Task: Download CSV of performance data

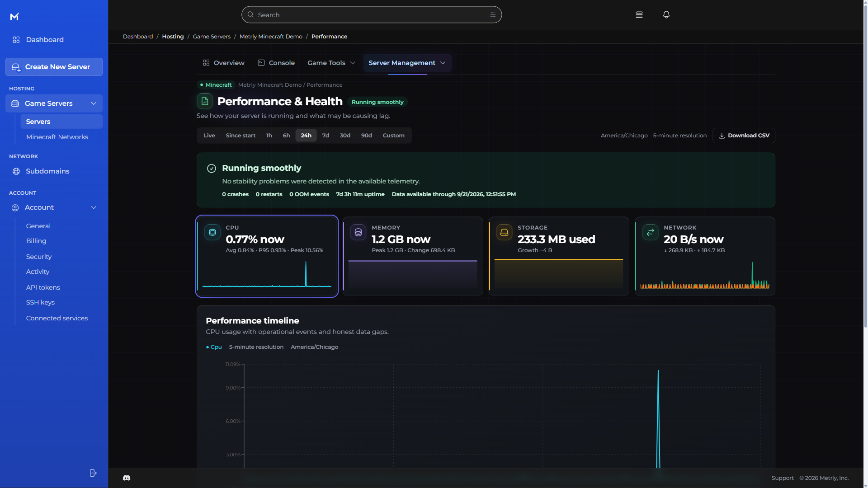Action: (744, 136)
